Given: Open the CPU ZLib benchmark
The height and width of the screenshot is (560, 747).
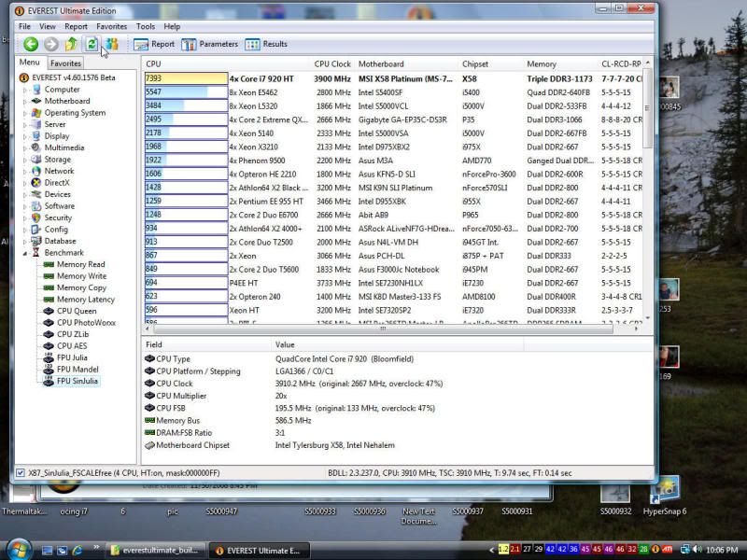Looking at the screenshot, I should 73,334.
